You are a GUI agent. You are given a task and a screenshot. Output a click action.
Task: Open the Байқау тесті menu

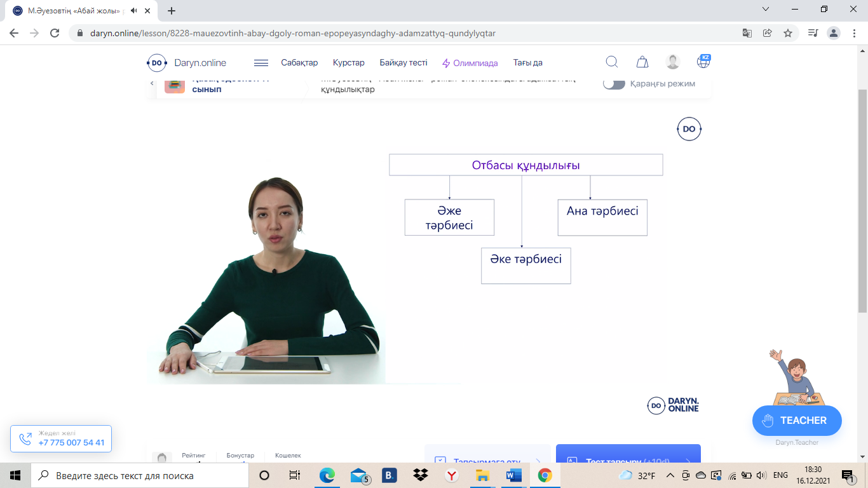point(403,63)
